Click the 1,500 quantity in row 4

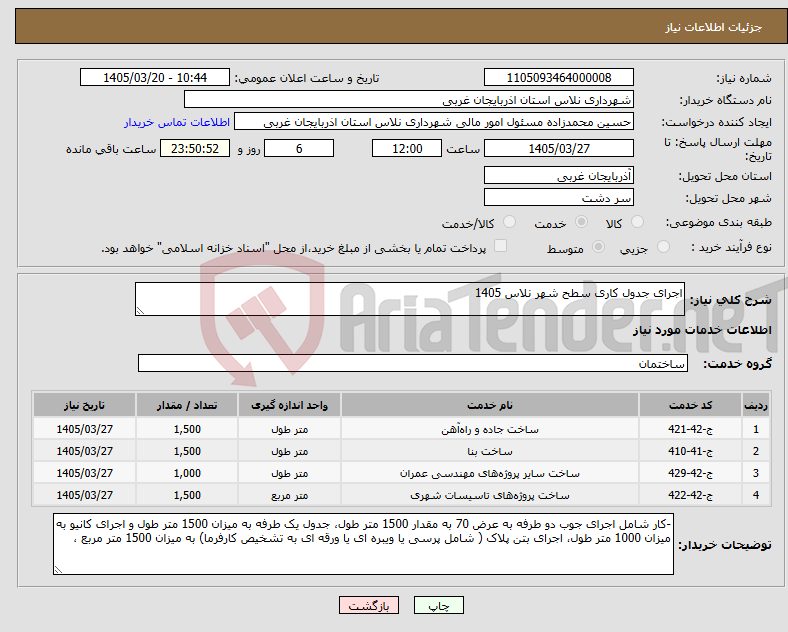point(187,495)
